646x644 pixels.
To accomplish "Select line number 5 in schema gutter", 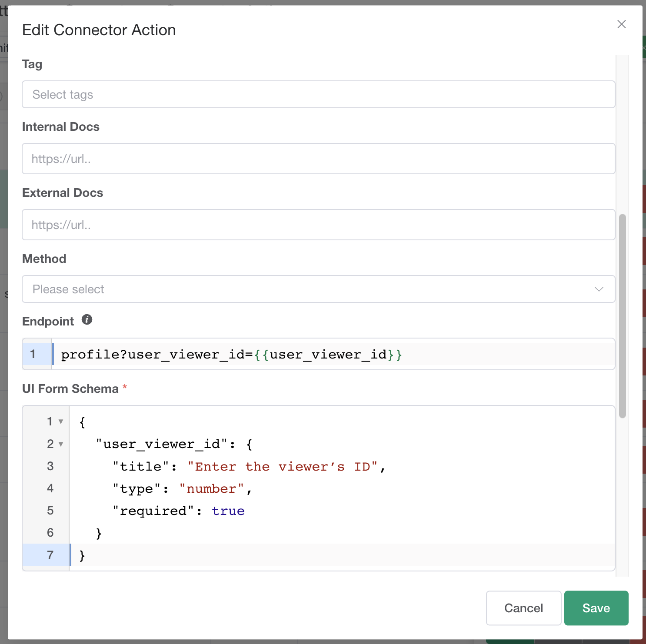I will coord(50,511).
